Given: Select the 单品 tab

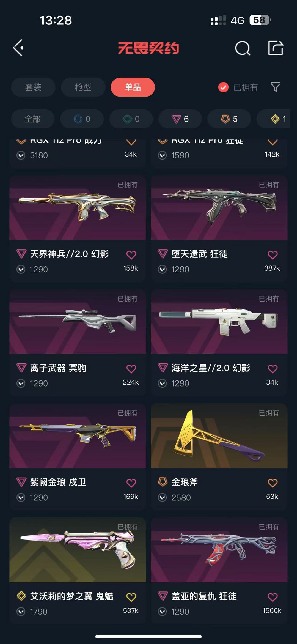Looking at the screenshot, I should (x=133, y=87).
